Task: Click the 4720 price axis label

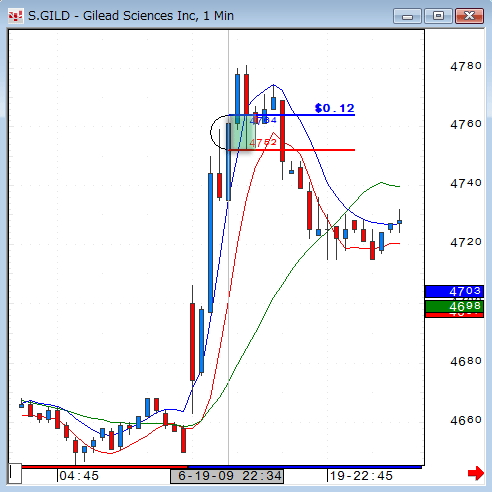Action: (x=466, y=242)
